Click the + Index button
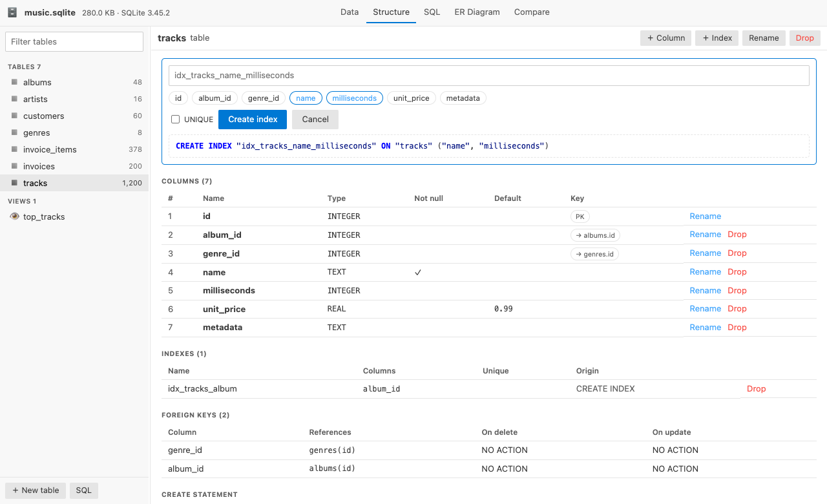Viewport: 827px width, 504px height. tap(717, 38)
